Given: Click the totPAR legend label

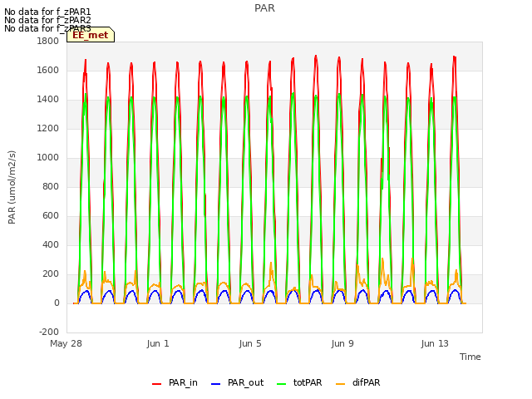Looking at the screenshot, I should (x=308, y=382).
